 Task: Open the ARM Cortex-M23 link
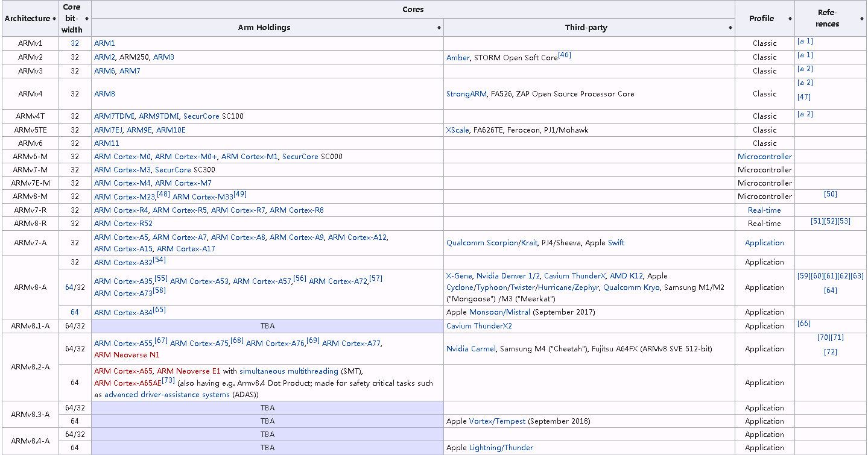pyautogui.click(x=124, y=197)
